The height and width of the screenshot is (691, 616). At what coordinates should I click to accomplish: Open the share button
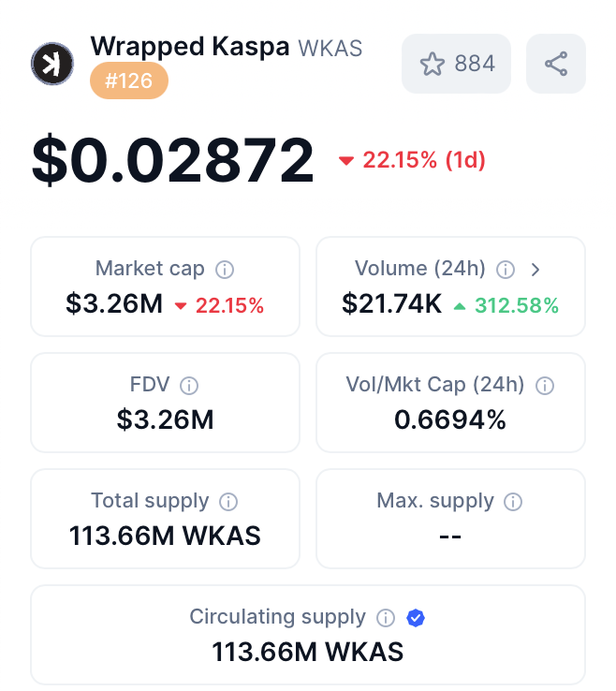coord(556,64)
